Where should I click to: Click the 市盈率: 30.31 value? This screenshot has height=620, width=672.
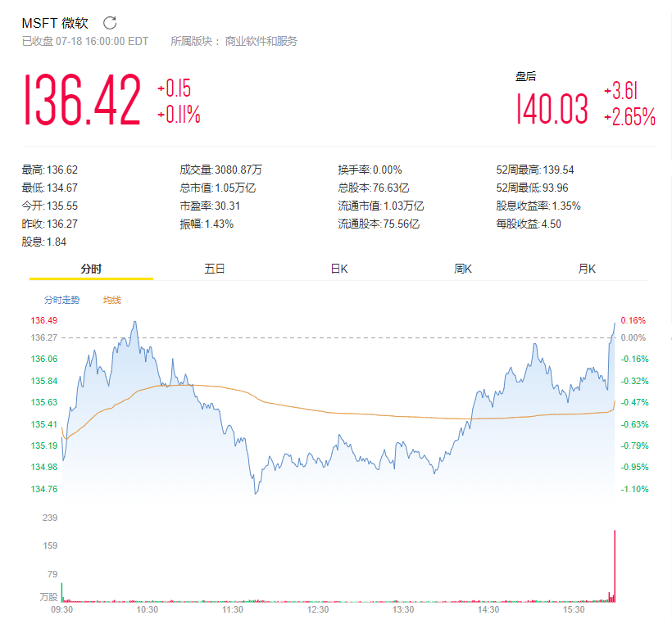pyautogui.click(x=210, y=206)
